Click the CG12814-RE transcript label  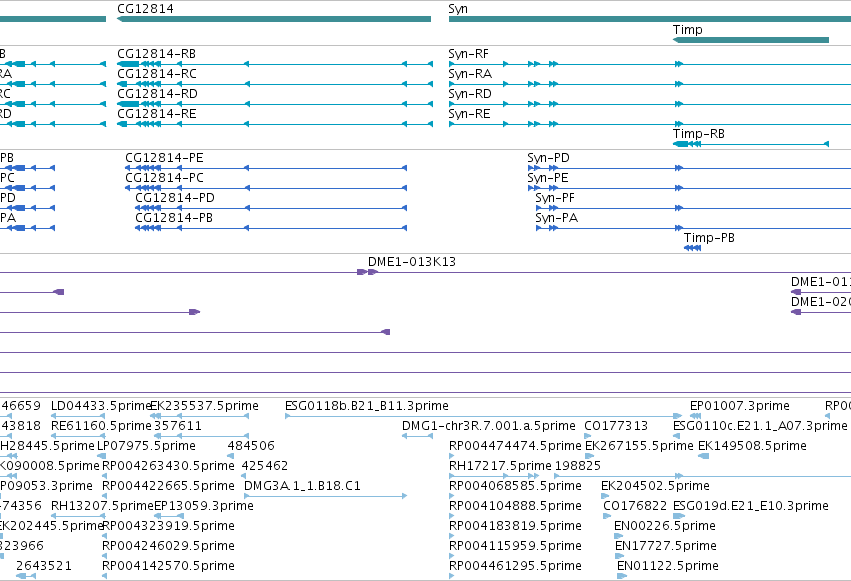[x=157, y=114]
